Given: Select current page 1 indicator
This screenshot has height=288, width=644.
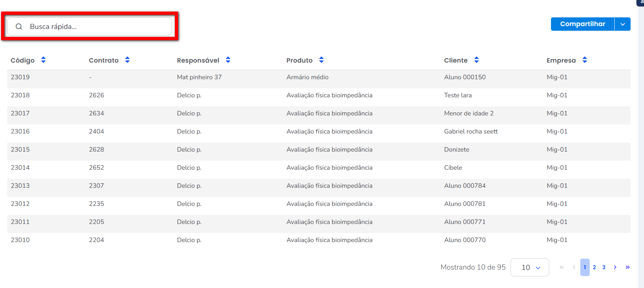Looking at the screenshot, I should (x=585, y=267).
